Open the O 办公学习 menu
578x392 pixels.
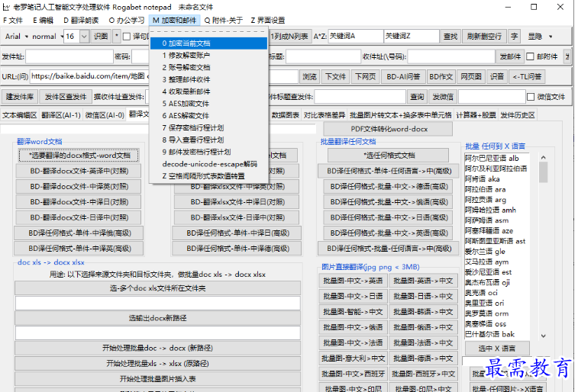click(x=127, y=21)
